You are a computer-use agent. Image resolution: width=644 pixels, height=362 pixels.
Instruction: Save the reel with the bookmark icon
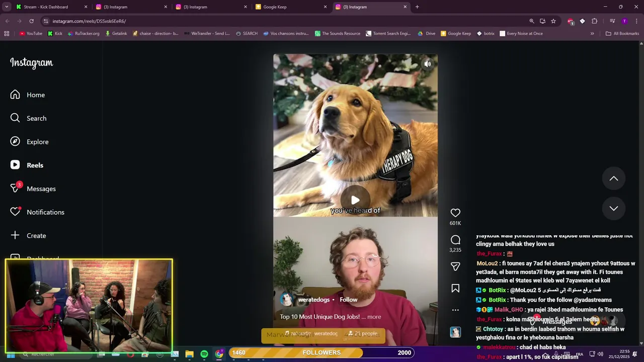455,289
